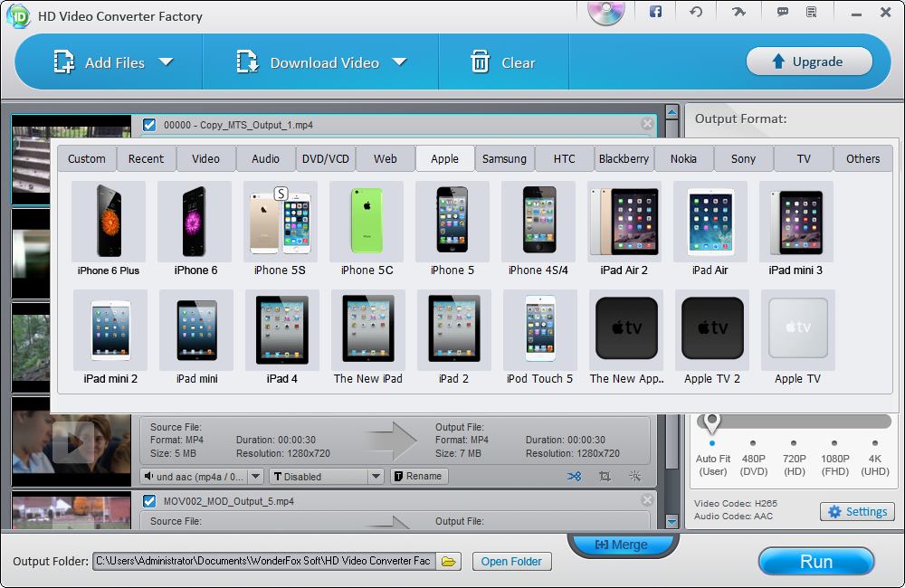
Task: Click the file list scroll down arrow
Action: tap(672, 522)
